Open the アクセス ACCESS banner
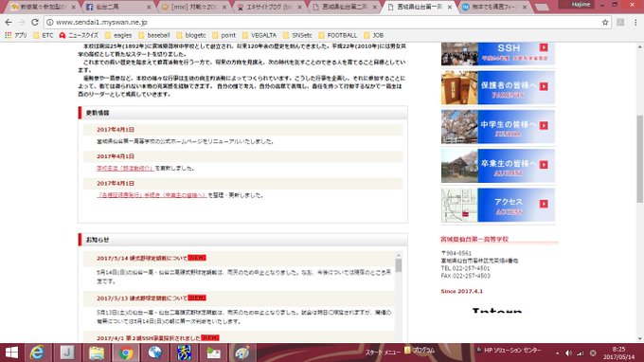 pos(498,205)
